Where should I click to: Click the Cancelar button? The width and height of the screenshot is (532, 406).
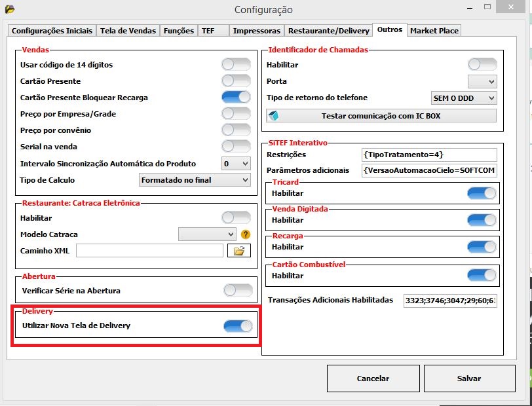click(373, 378)
